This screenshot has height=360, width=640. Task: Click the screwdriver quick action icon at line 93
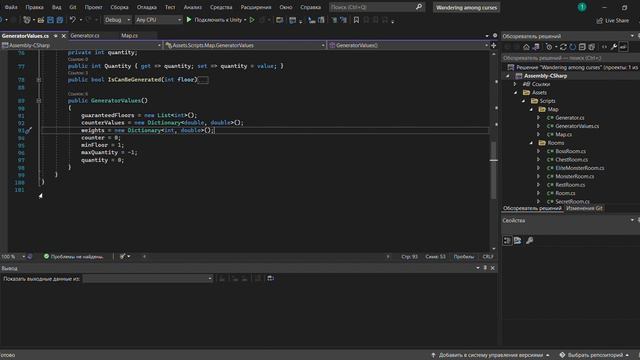click(28, 131)
